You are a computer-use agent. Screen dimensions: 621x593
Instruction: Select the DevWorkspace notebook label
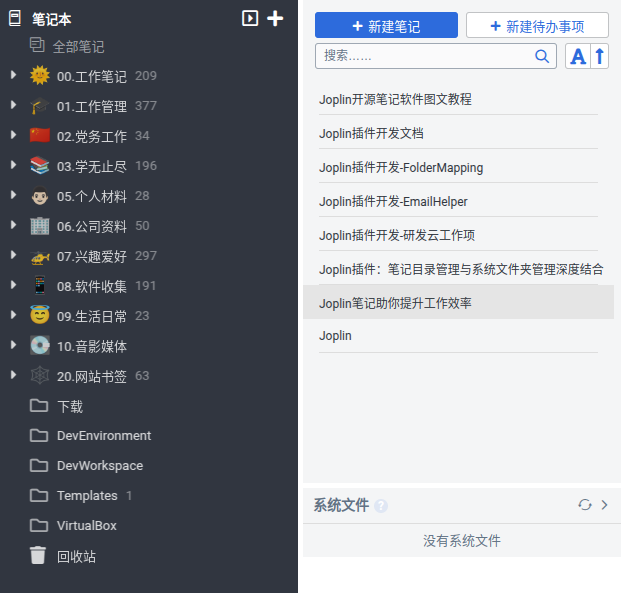pos(100,466)
